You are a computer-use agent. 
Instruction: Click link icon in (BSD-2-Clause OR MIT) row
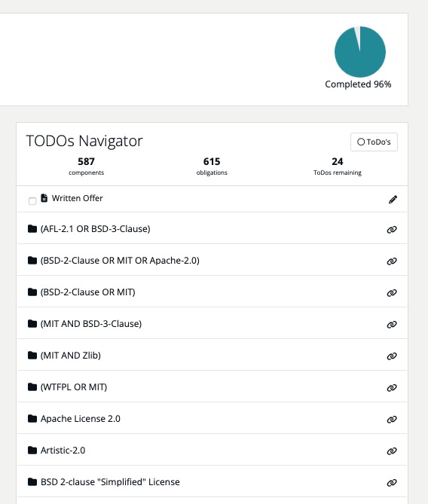point(392,293)
